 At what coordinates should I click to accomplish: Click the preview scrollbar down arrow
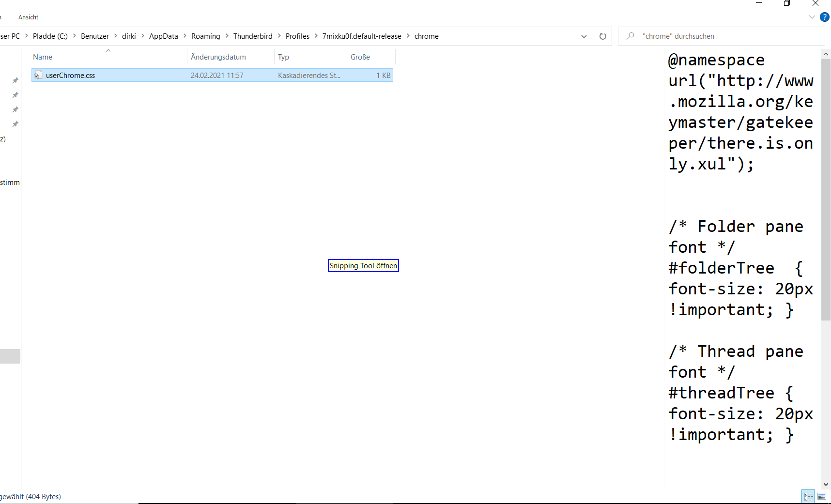coord(826,484)
